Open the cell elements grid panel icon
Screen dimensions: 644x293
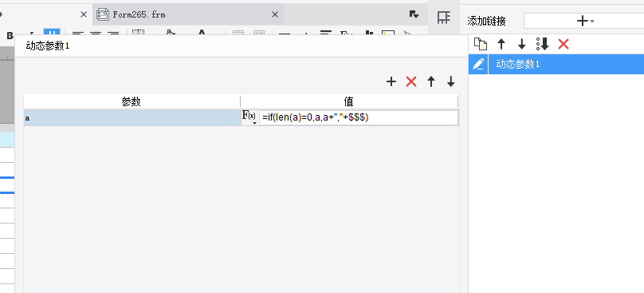click(x=444, y=18)
